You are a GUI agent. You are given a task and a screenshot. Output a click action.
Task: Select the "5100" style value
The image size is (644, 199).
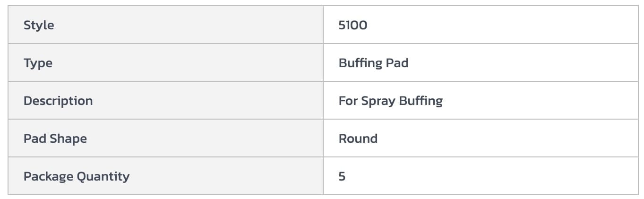coord(353,25)
